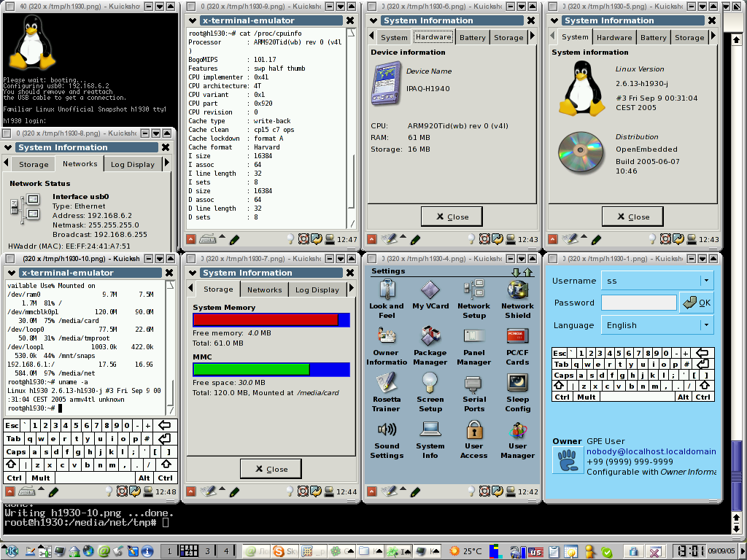747x560 pixels.
Task: Click the nobody@localhost.localdomain link
Action: pos(651,451)
